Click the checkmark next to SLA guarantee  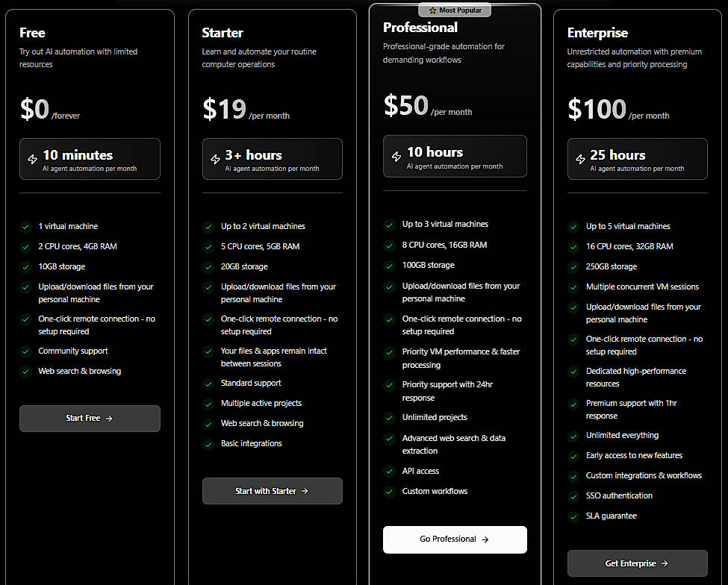coord(572,516)
